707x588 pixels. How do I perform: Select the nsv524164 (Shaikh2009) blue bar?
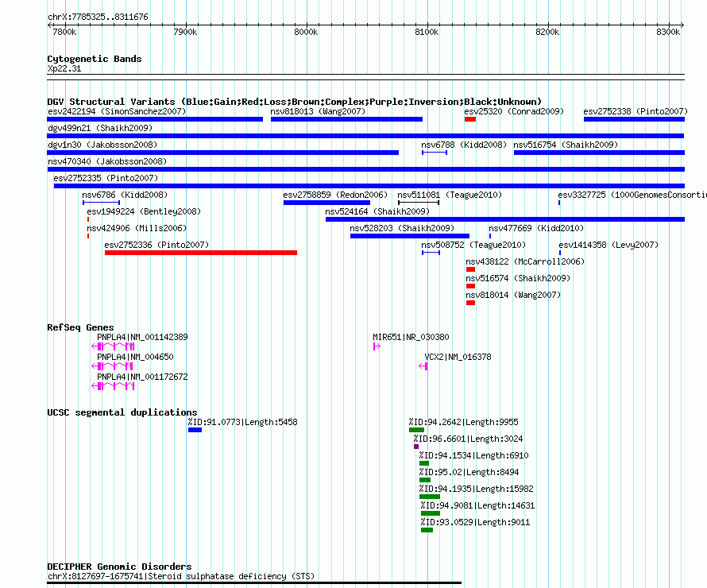tap(505, 219)
